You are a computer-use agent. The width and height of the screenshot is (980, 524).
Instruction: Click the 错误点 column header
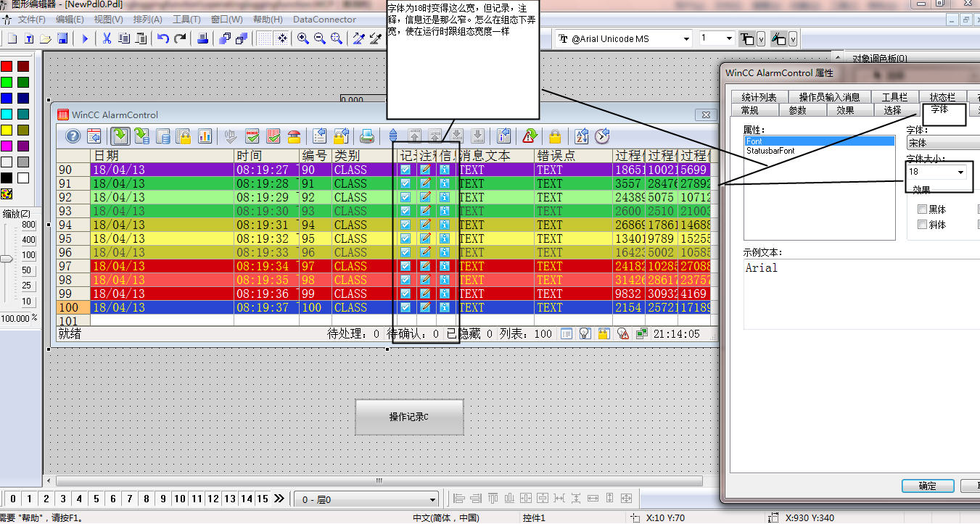point(574,156)
